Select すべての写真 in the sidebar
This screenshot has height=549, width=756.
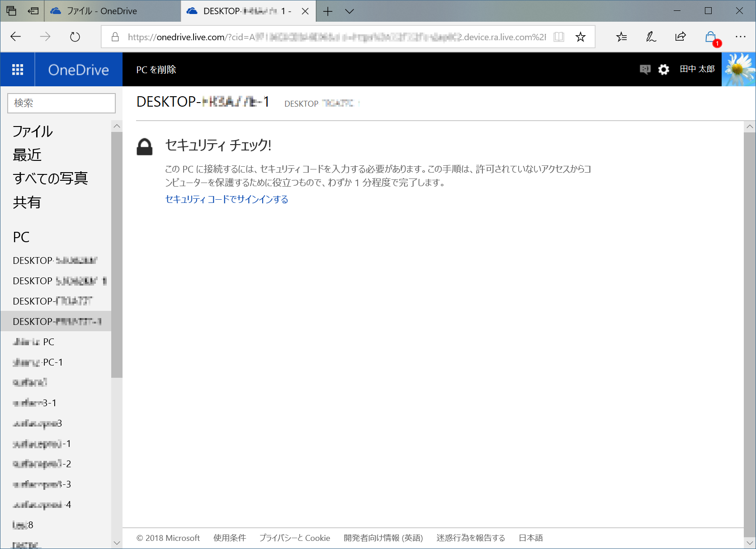(51, 178)
